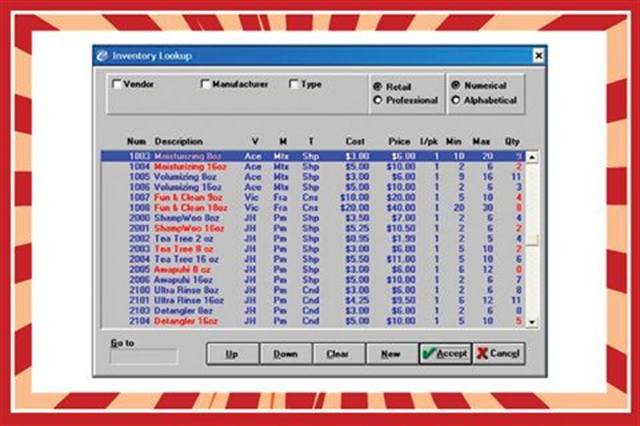Select row 1007 Fun & Clean
This screenshot has width=640, height=426.
coord(313,197)
